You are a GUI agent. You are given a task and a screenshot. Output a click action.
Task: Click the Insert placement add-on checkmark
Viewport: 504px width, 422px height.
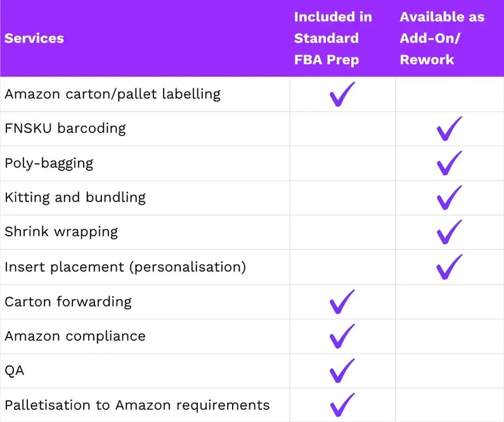tap(449, 267)
